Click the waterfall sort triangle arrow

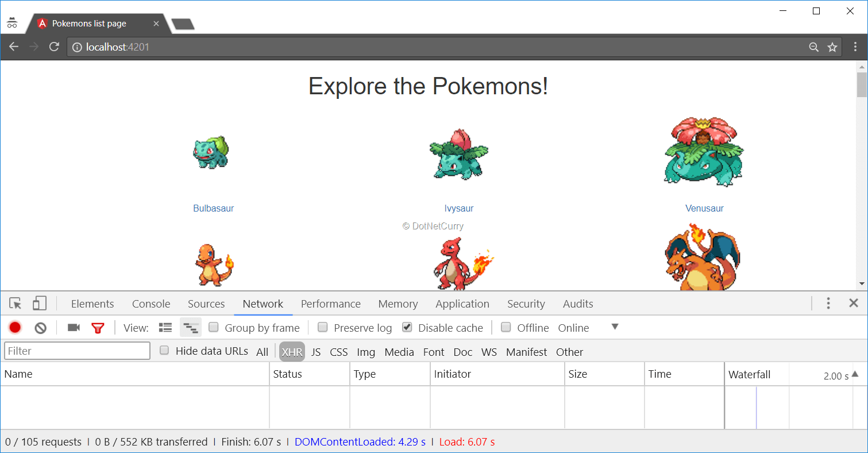pos(855,374)
